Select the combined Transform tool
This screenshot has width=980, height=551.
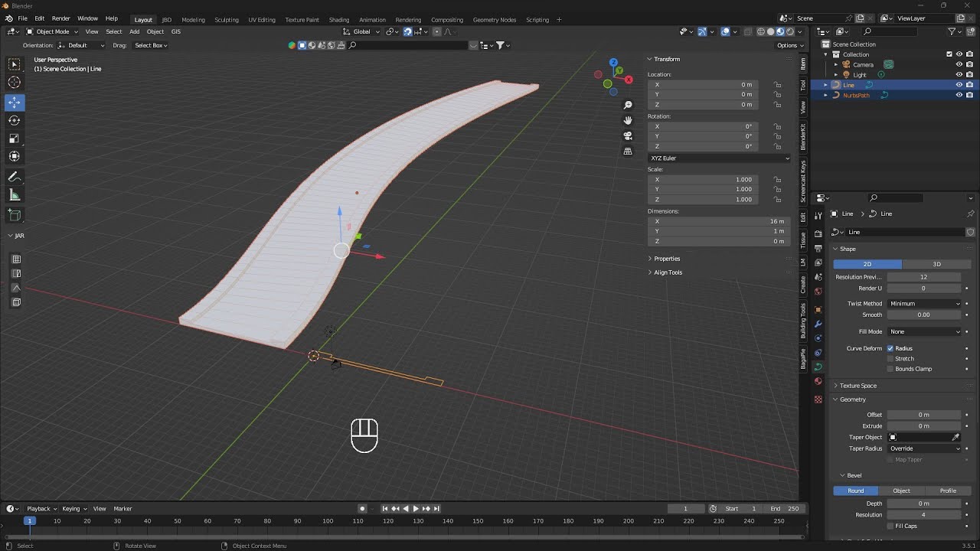15,156
